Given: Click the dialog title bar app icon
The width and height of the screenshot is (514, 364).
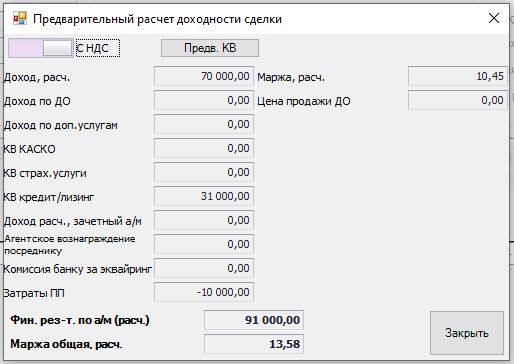Looking at the screenshot, I should coord(20,18).
